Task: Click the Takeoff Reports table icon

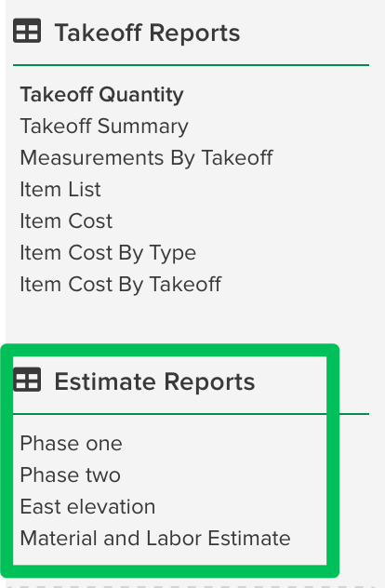Action: click(27, 31)
